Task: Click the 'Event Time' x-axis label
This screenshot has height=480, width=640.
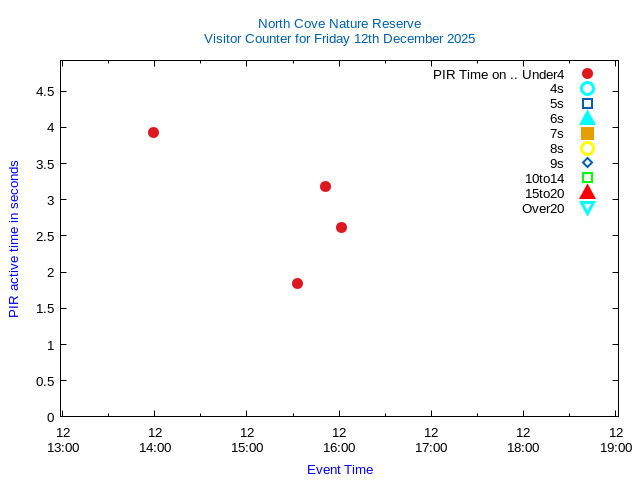Action: point(339,469)
